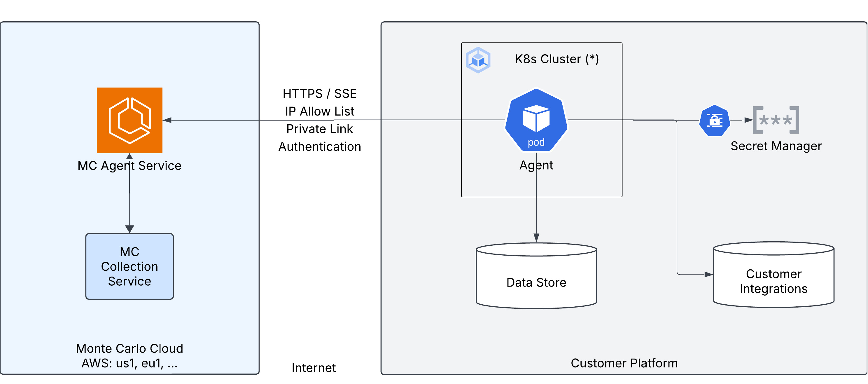
Task: Select the Customer Platform caption
Action: coord(624,363)
